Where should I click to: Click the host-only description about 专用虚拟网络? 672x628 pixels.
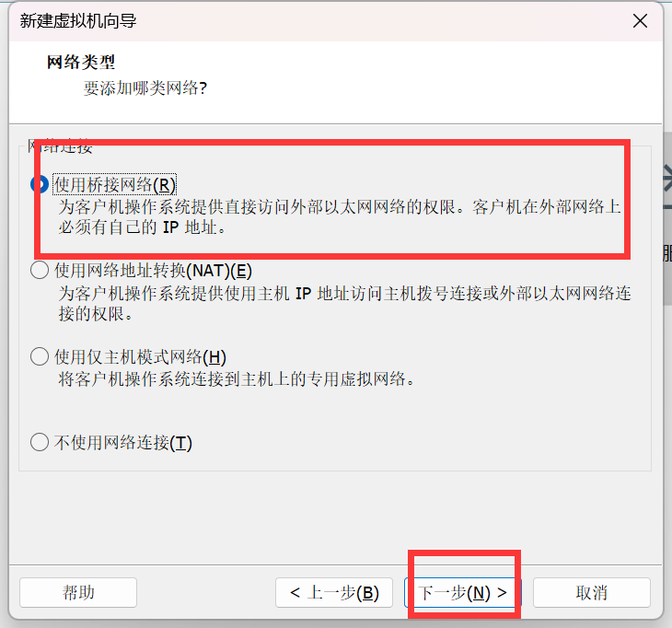237,379
